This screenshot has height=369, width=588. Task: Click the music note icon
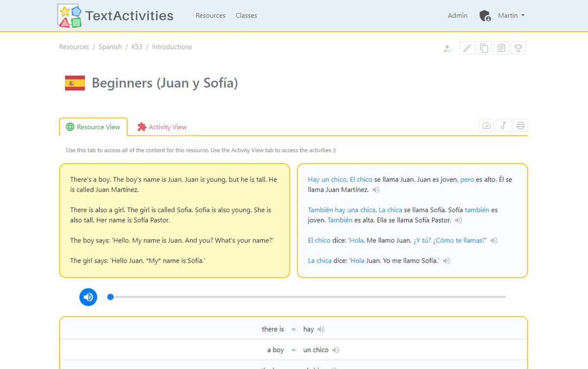(x=503, y=125)
